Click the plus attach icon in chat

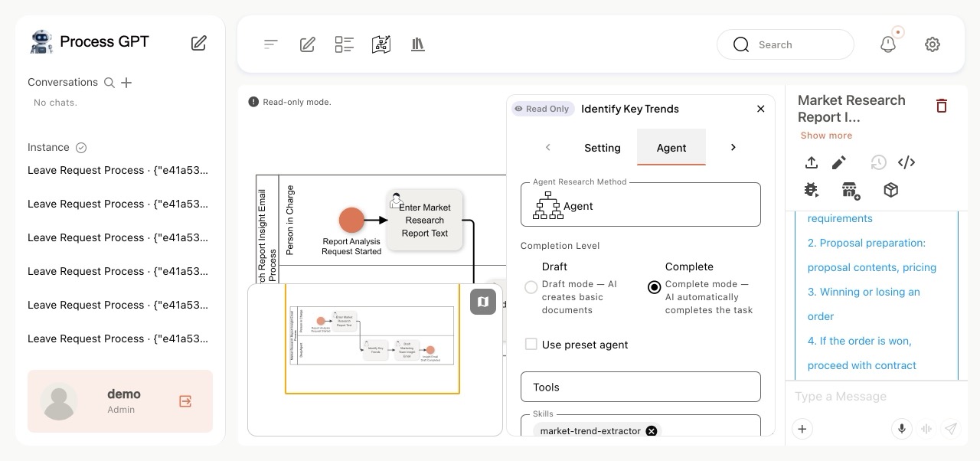802,429
